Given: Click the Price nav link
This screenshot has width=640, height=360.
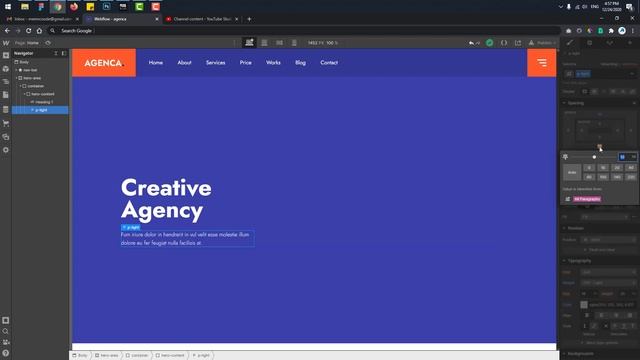Looking at the screenshot, I should click(x=246, y=62).
